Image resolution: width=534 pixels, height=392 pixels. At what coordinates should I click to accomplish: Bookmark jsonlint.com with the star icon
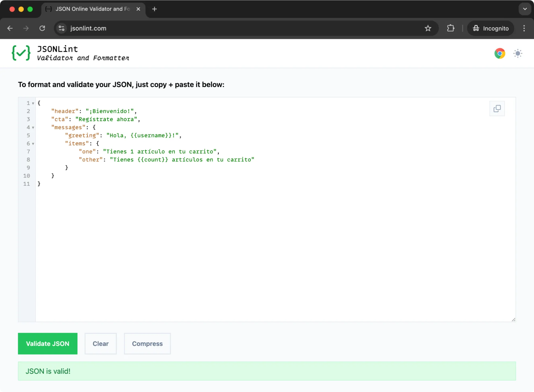(428, 28)
